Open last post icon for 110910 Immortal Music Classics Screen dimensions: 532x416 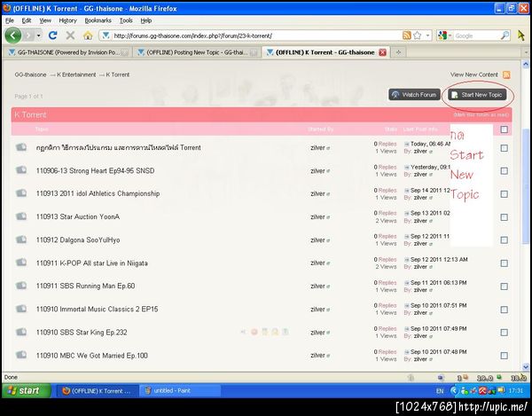click(x=406, y=305)
